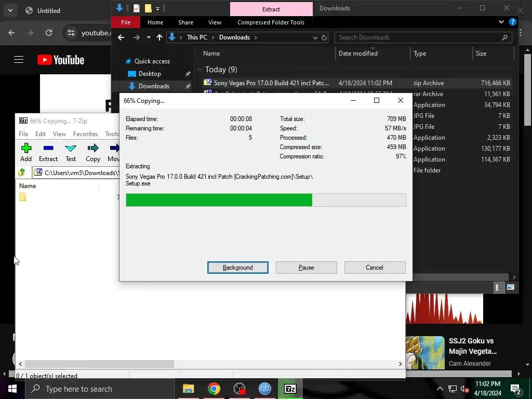
Task: Click the Add toolbar icon in 7-Zip
Action: click(26, 152)
